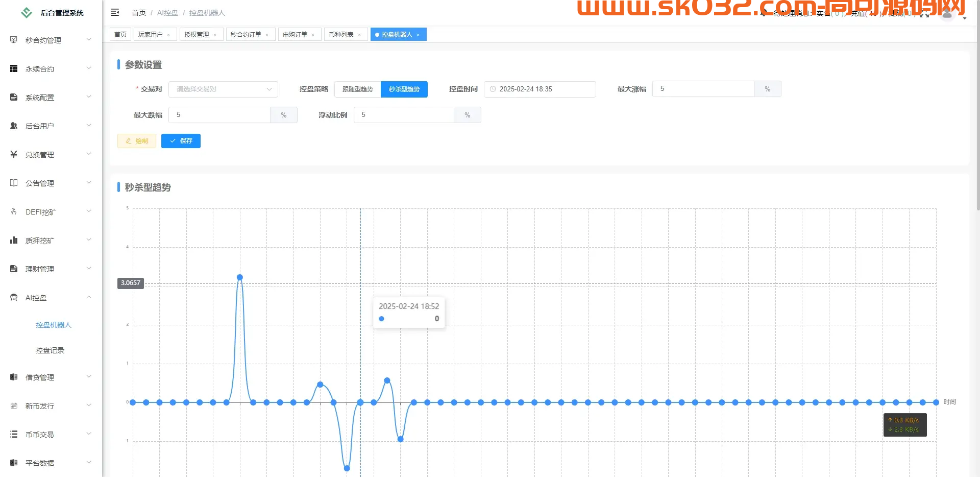Click the user avatar icon at top right
Image resolution: width=980 pixels, height=477 pixels.
[x=947, y=14]
